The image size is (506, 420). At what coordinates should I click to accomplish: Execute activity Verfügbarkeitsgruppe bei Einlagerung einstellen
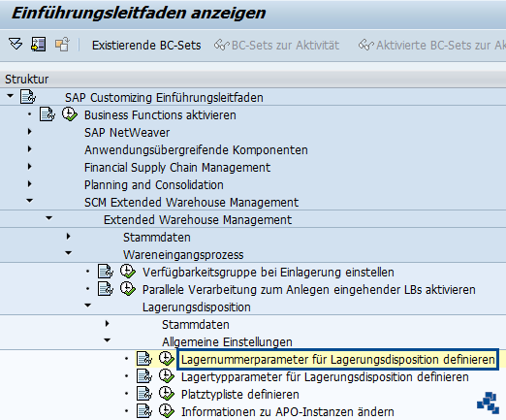[128, 272]
